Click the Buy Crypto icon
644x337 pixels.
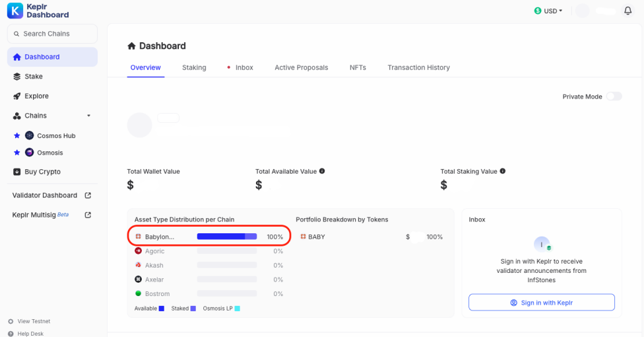(17, 172)
